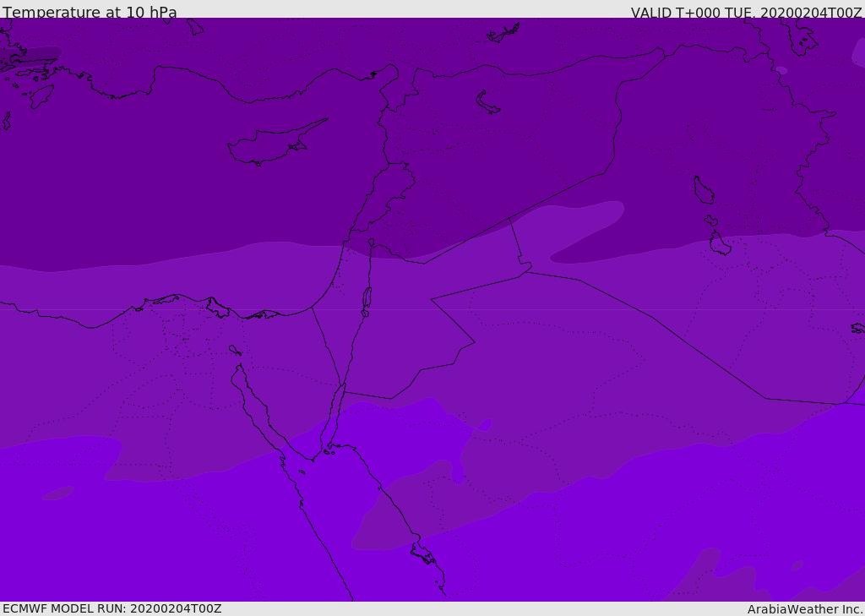Click inside the Gulf of Suez
865x616 pixels.
pos(252,403)
